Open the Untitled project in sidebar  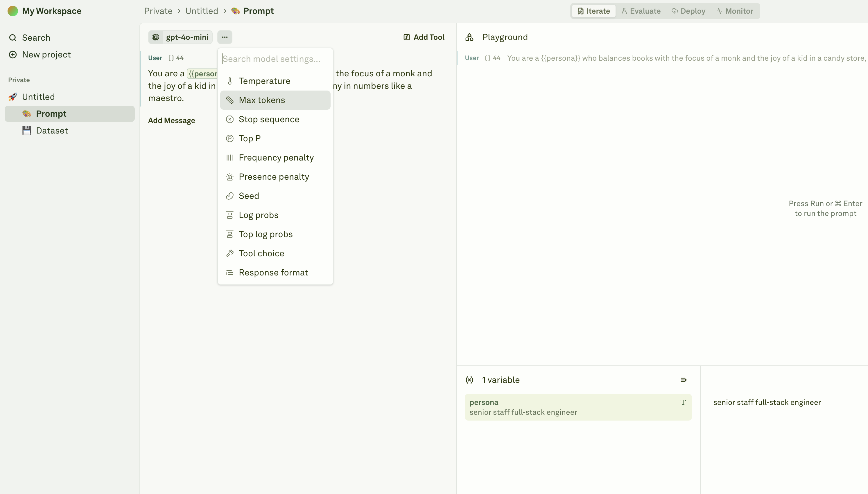click(38, 97)
